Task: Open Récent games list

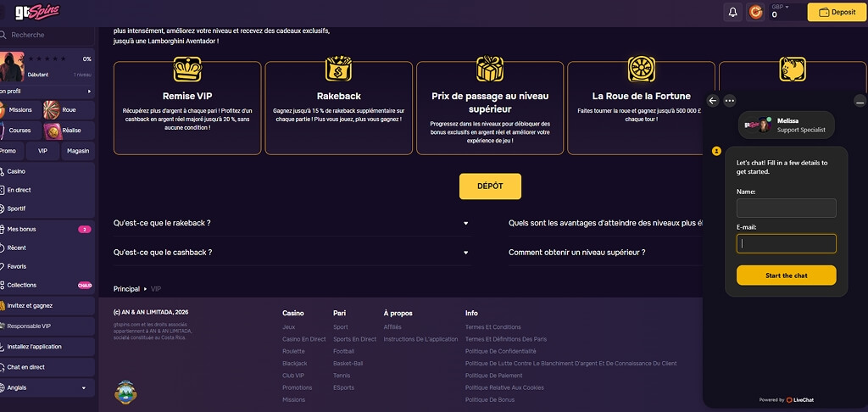Action: click(x=47, y=248)
